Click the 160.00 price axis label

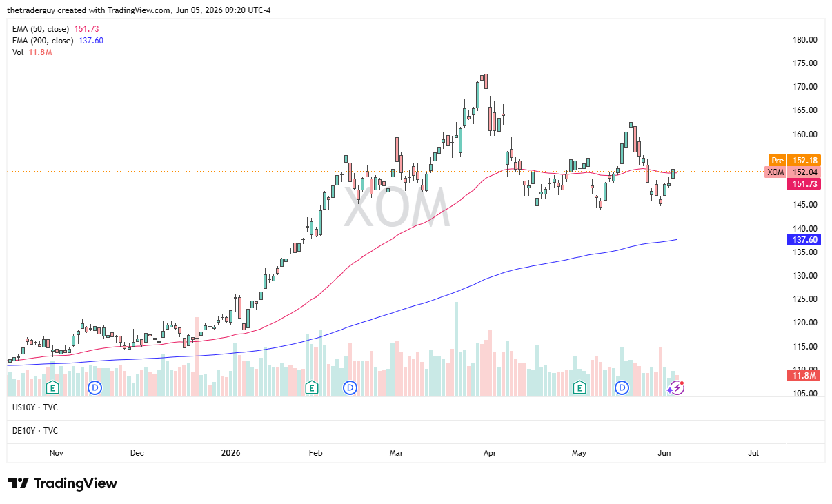click(x=805, y=134)
